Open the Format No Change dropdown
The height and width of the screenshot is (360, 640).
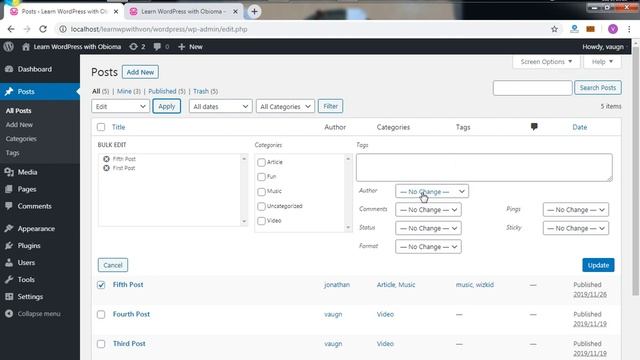(428, 247)
